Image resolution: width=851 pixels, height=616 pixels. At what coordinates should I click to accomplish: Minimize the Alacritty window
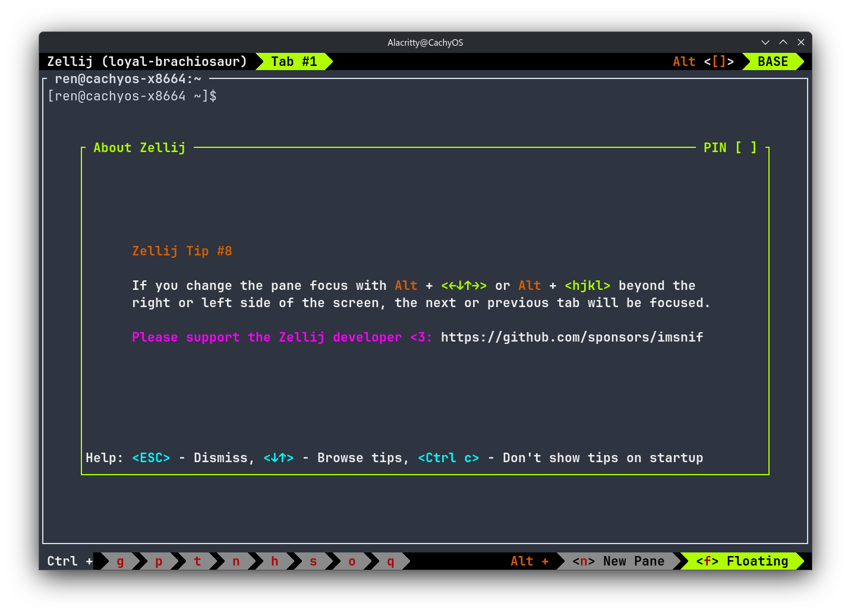(765, 42)
